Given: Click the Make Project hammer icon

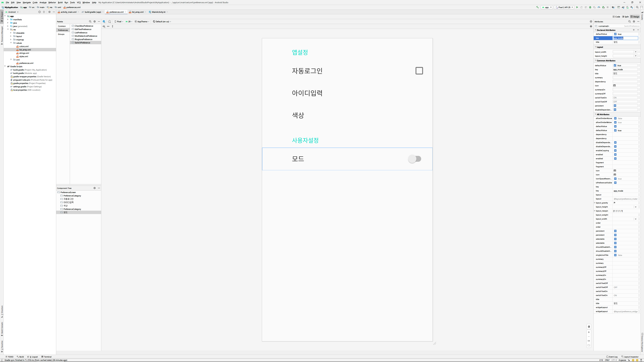Looking at the screenshot, I should pos(537,7).
